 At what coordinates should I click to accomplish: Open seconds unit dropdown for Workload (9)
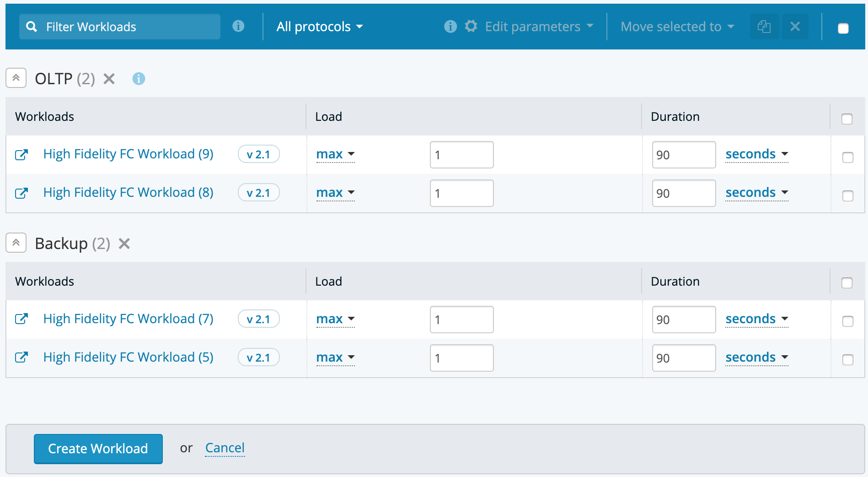click(757, 154)
